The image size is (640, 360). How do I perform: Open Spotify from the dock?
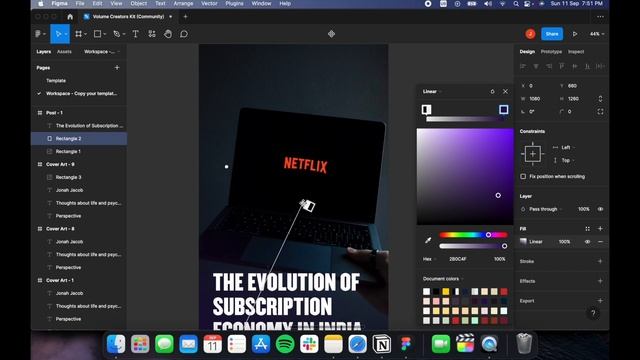(x=285, y=344)
